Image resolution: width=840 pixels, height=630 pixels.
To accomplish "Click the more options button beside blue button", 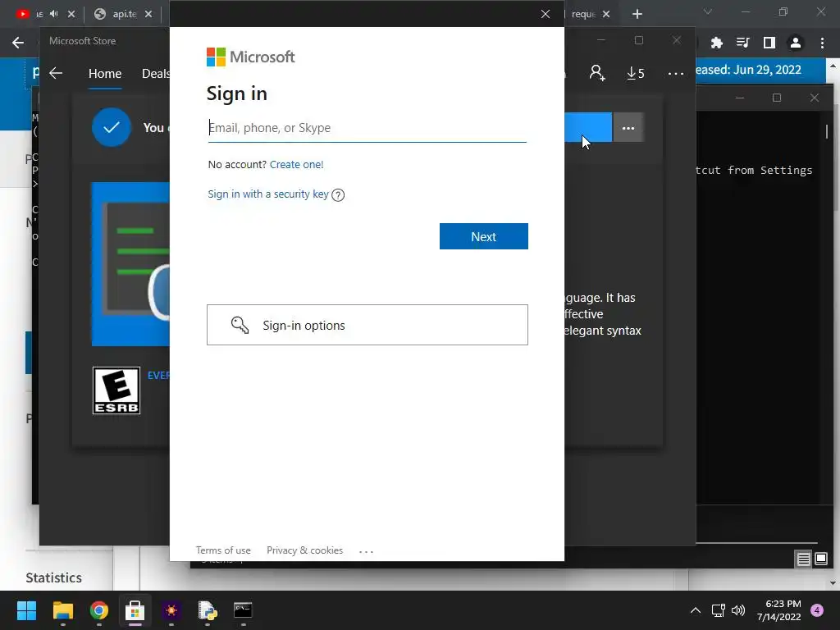I will click(628, 127).
